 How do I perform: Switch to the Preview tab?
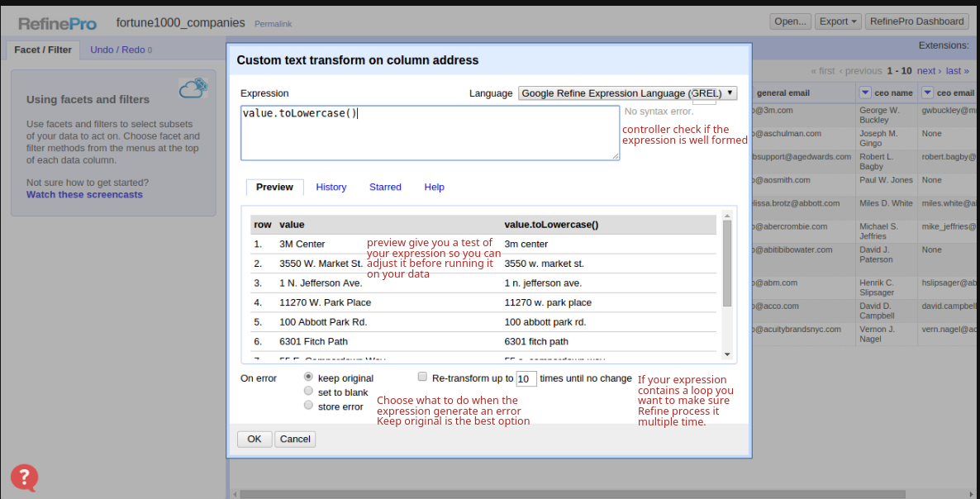275,188
